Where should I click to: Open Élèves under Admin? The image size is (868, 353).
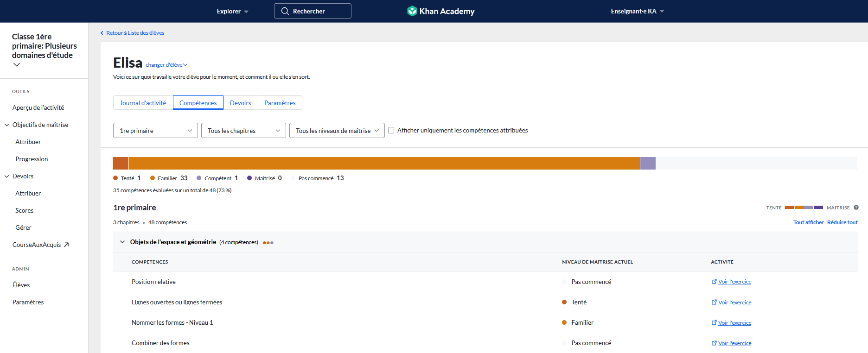pyautogui.click(x=21, y=285)
